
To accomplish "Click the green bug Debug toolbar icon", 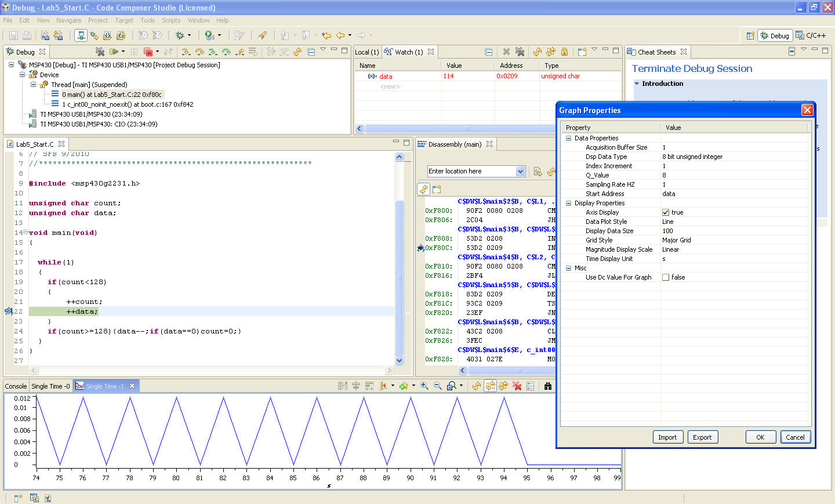I will 180,35.
